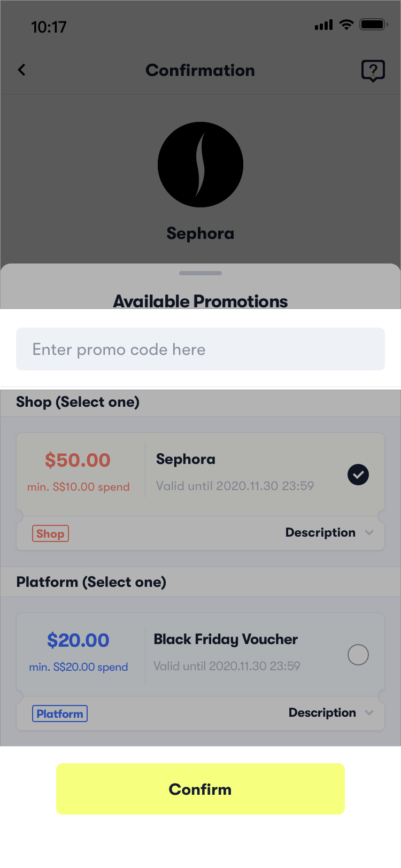Tap the back arrow icon
Image resolution: width=401 pixels, height=868 pixels.
click(x=22, y=70)
